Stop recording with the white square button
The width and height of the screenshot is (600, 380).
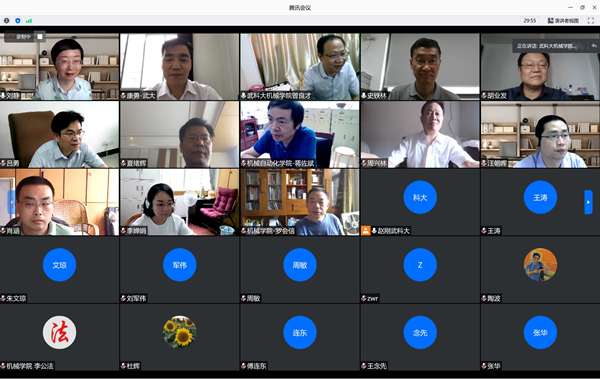pyautogui.click(x=40, y=37)
